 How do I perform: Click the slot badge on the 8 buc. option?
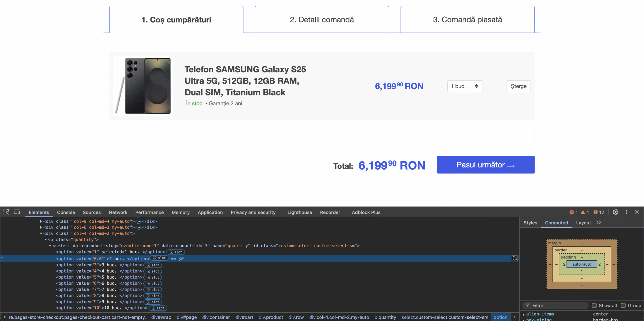point(153,296)
